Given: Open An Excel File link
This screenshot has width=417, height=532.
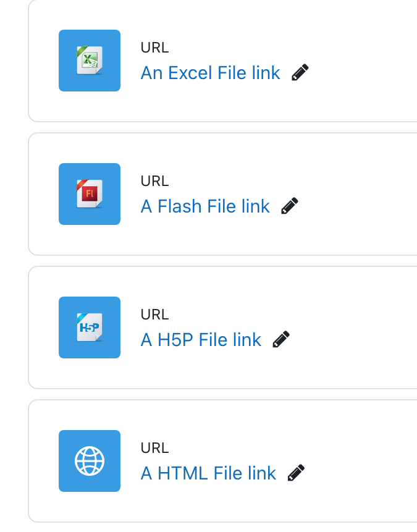Looking at the screenshot, I should (x=211, y=73).
